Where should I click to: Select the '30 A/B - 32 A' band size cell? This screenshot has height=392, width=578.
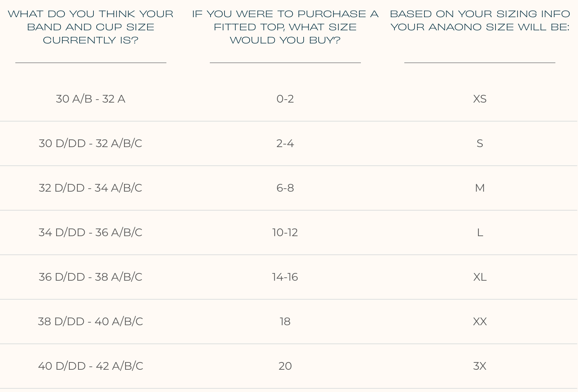point(90,99)
